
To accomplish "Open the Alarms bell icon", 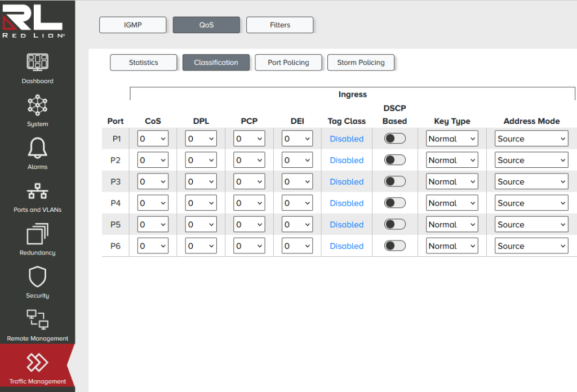I will click(x=37, y=148).
